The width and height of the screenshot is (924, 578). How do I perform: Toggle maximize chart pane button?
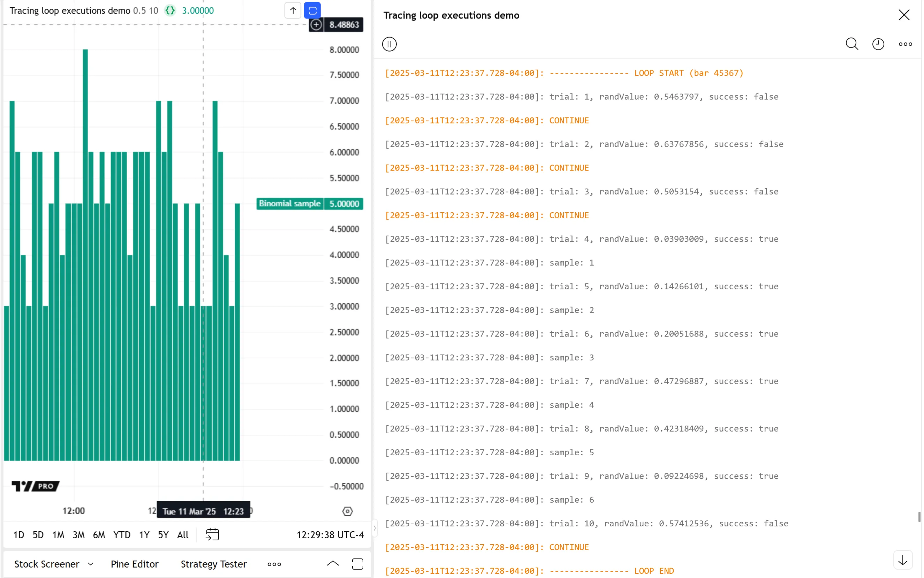312,10
